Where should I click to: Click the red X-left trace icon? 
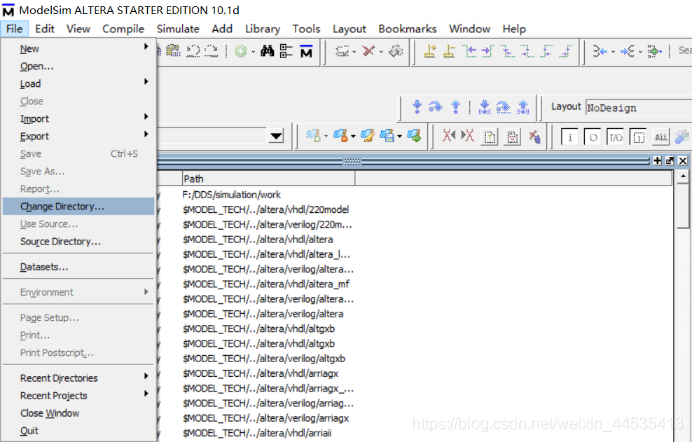449,136
